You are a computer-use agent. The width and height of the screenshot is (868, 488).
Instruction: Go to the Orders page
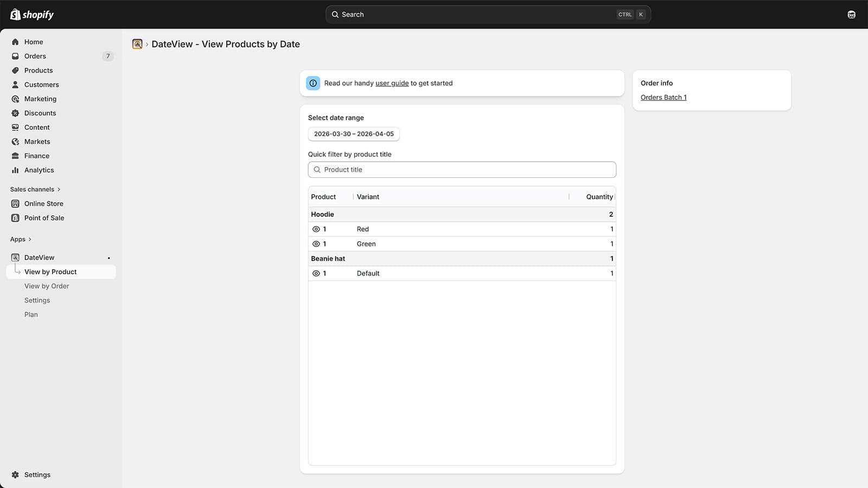35,56
